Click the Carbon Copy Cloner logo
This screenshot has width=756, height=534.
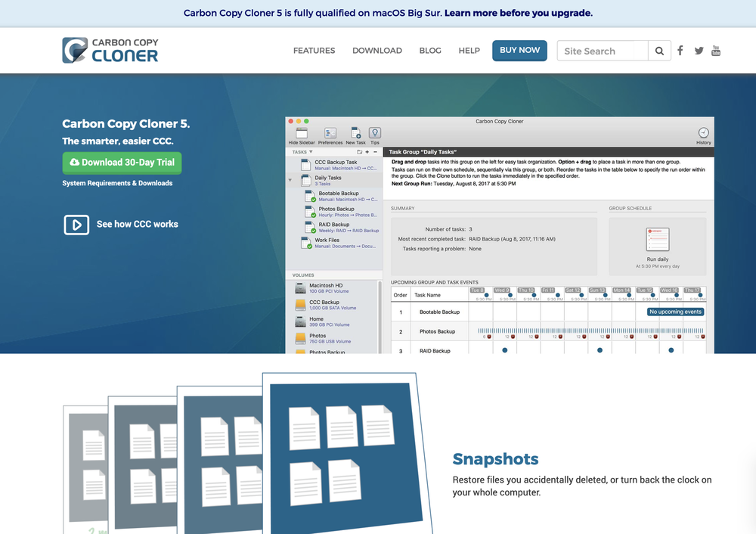point(110,50)
